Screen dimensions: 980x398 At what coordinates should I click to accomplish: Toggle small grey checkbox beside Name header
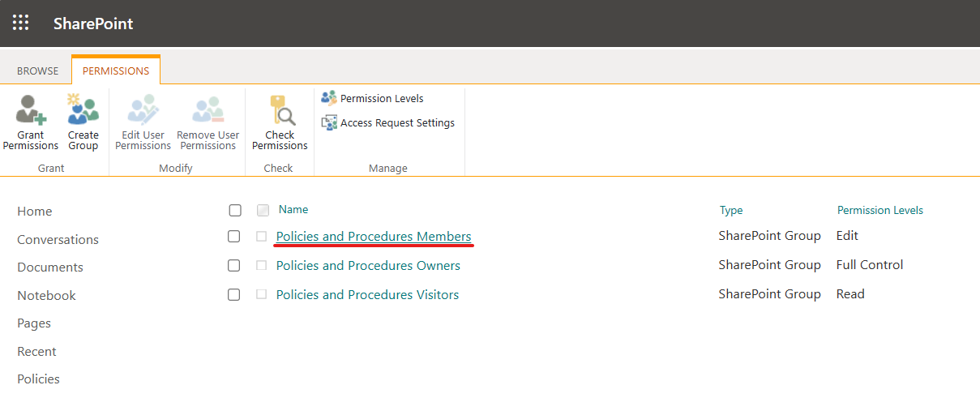(x=263, y=211)
